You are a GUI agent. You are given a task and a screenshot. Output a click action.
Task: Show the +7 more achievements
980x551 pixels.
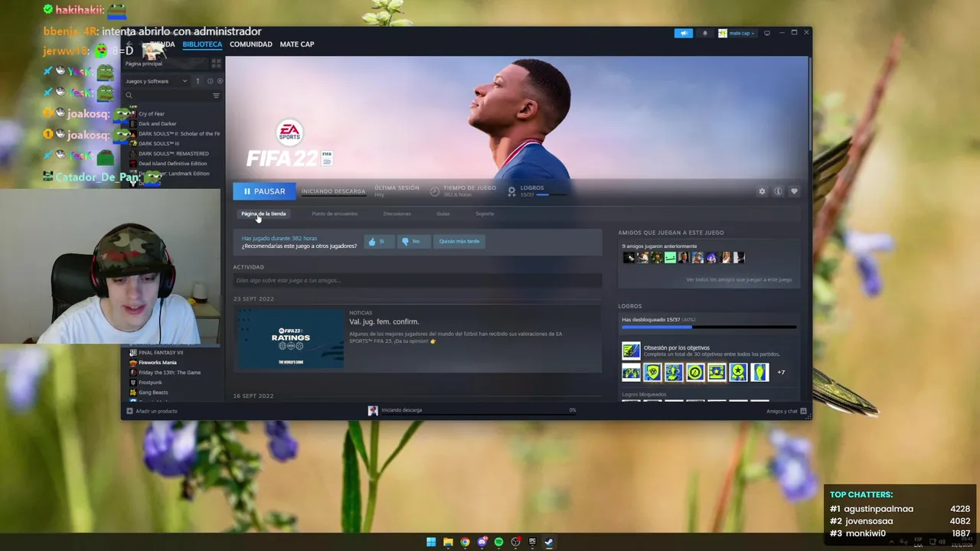781,373
